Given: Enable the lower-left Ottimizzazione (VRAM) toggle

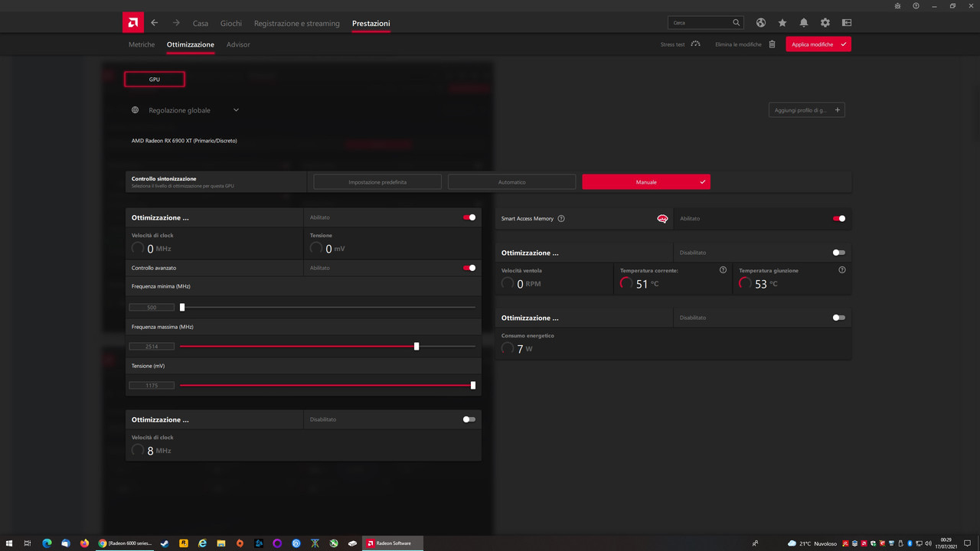Looking at the screenshot, I should coord(469,419).
